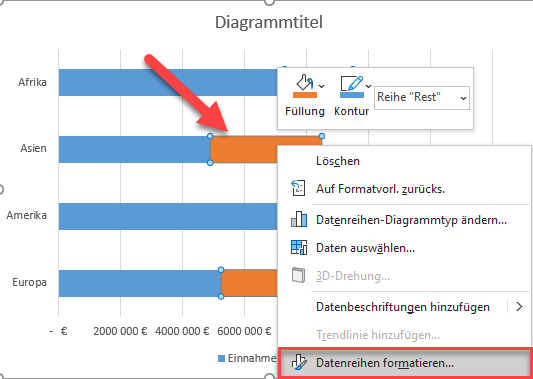Choose Datenbeschriftungen hinzufügen entry

click(x=403, y=307)
